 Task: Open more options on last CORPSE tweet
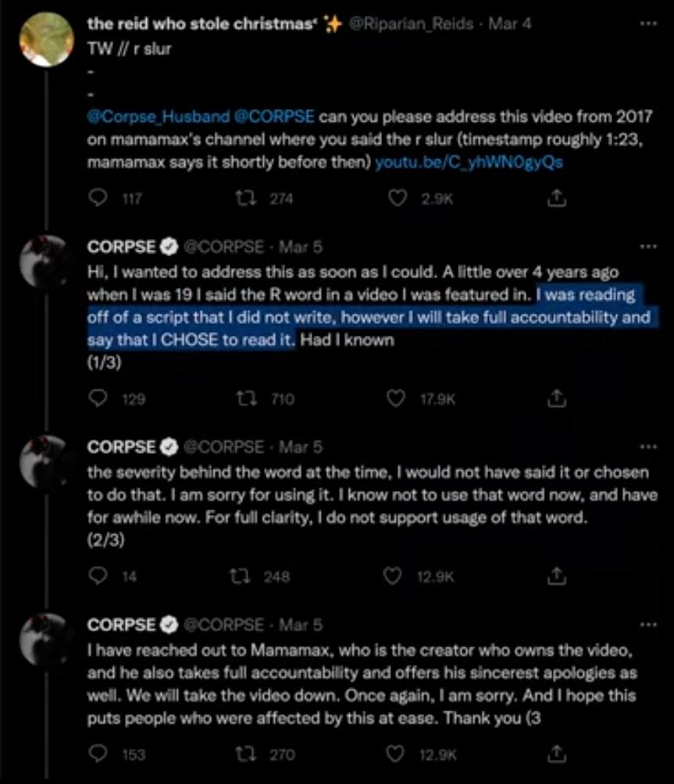click(x=648, y=624)
